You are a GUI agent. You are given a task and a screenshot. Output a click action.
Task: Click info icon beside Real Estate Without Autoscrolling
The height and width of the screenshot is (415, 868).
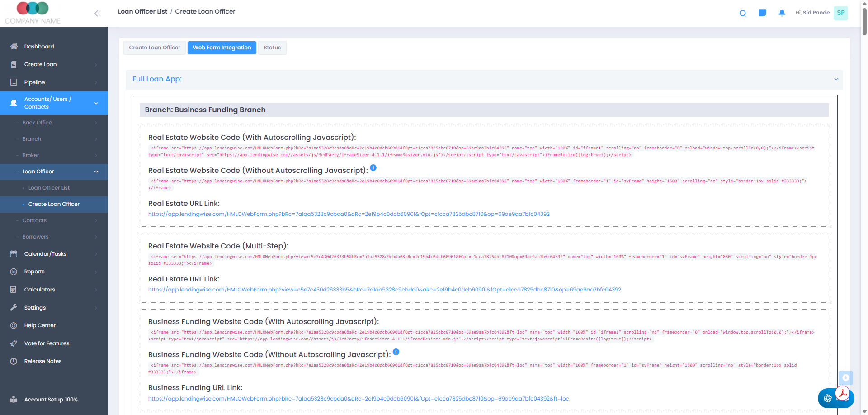(x=373, y=168)
